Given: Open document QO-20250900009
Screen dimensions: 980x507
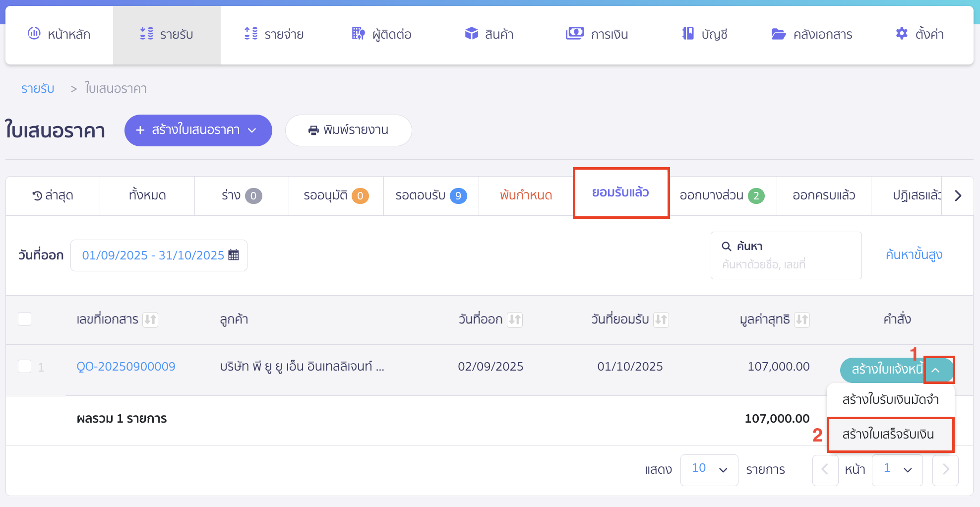Looking at the screenshot, I should pos(126,366).
